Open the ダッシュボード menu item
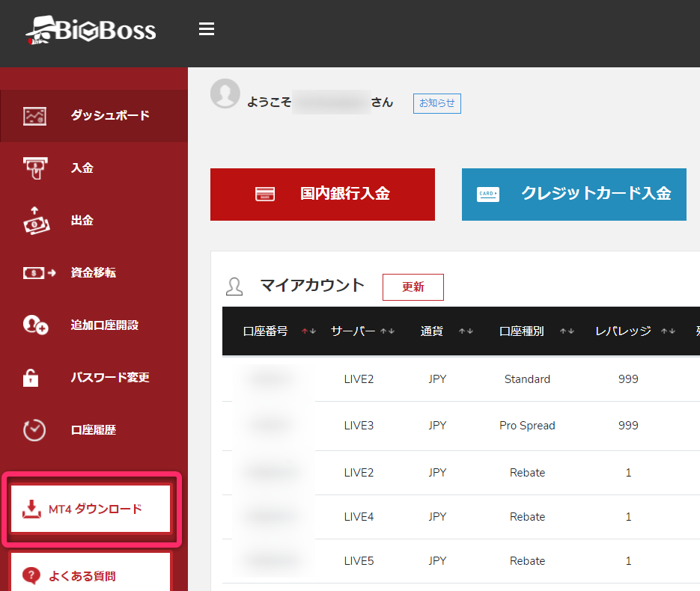This screenshot has width=700, height=591. pyautogui.click(x=110, y=116)
